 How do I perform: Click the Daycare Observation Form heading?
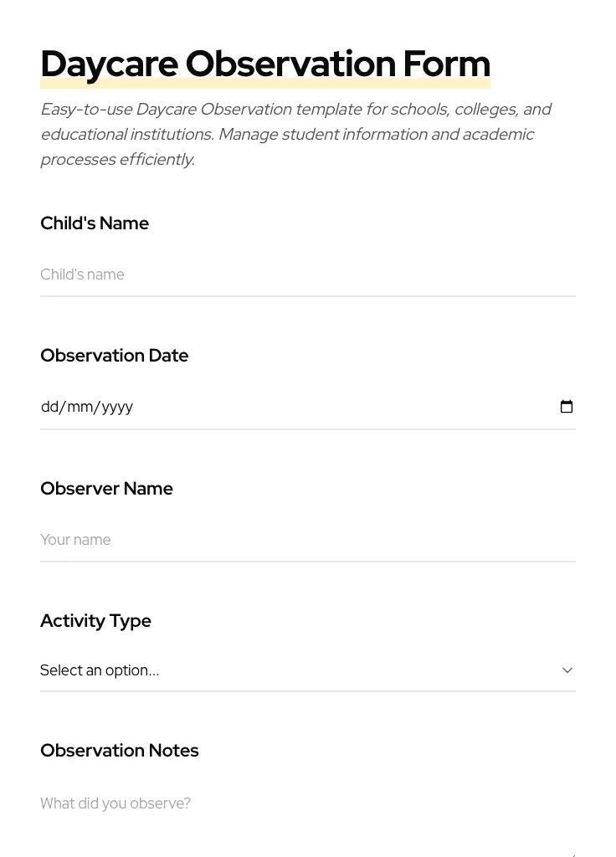pos(265,64)
